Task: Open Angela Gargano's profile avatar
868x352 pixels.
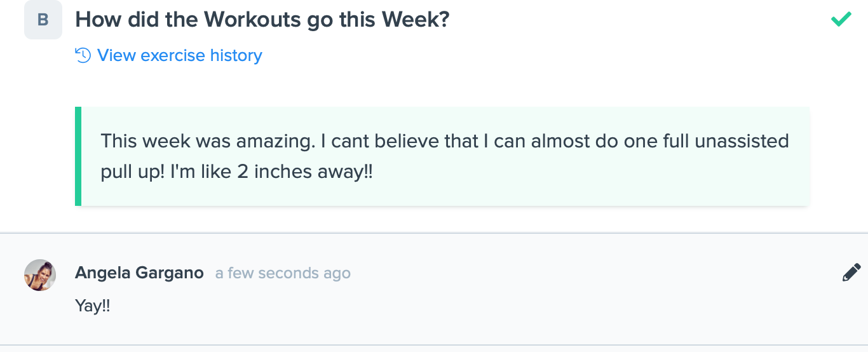Action: coord(40,275)
